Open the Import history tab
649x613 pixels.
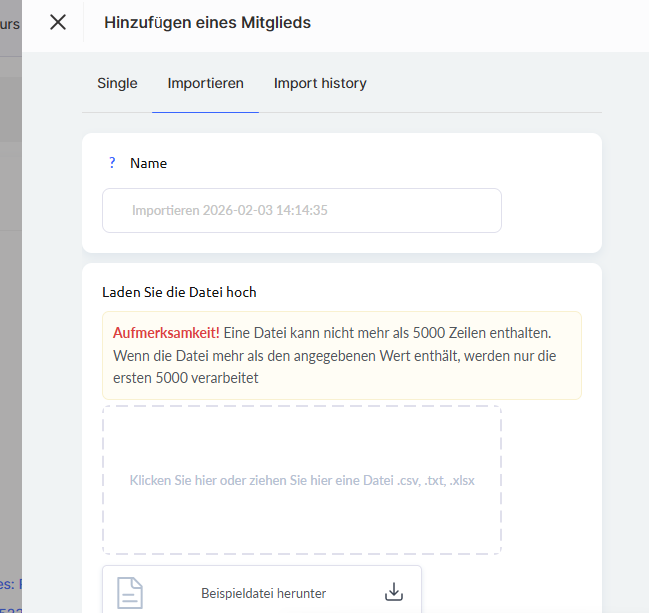coord(320,83)
